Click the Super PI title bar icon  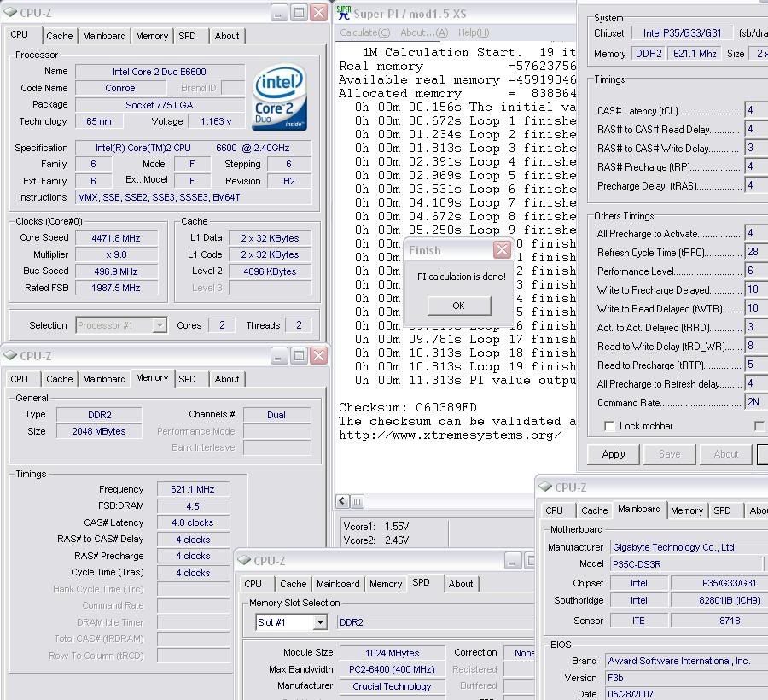click(344, 13)
